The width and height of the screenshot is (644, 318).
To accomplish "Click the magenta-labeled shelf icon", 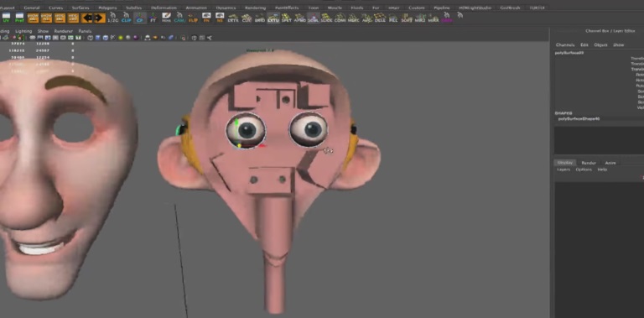I will coord(446,18).
